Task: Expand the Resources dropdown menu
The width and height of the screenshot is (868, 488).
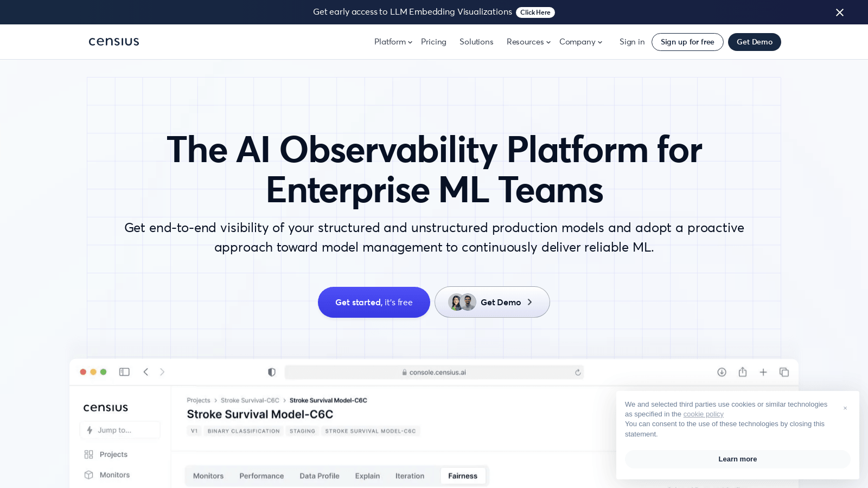Action: point(528,42)
